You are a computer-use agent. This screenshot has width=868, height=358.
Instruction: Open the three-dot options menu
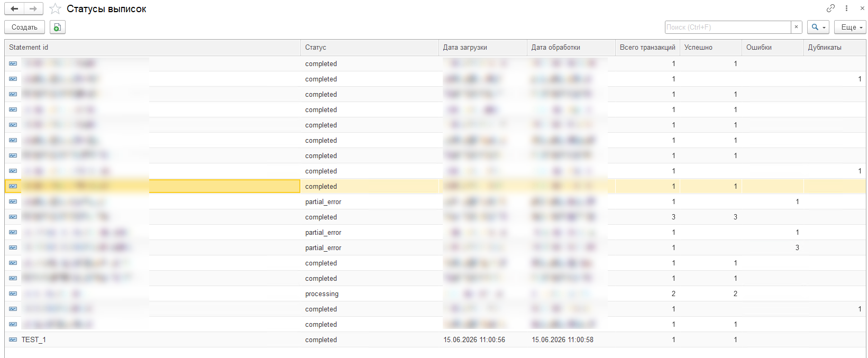pos(846,8)
